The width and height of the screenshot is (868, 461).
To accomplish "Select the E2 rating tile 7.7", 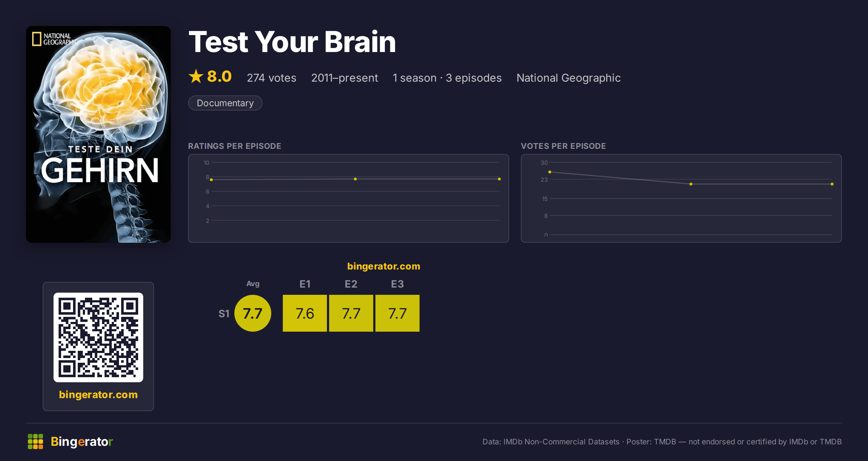I will pos(351,313).
